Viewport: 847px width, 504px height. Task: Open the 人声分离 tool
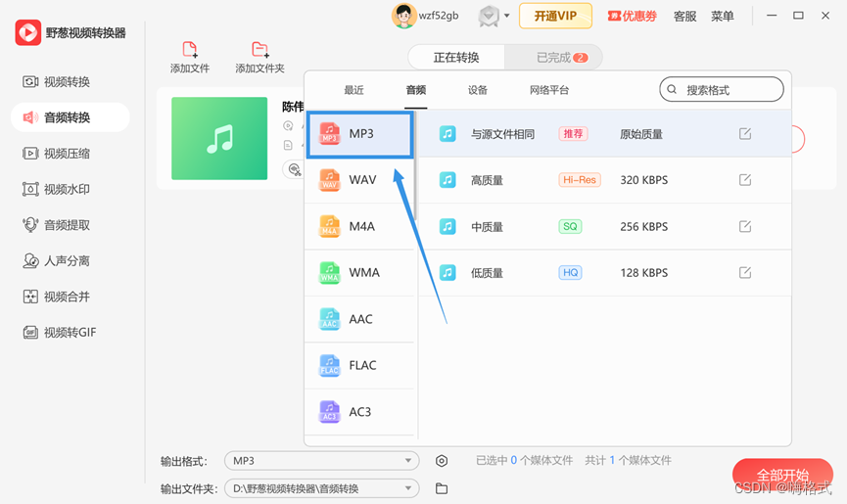pyautogui.click(x=56, y=260)
